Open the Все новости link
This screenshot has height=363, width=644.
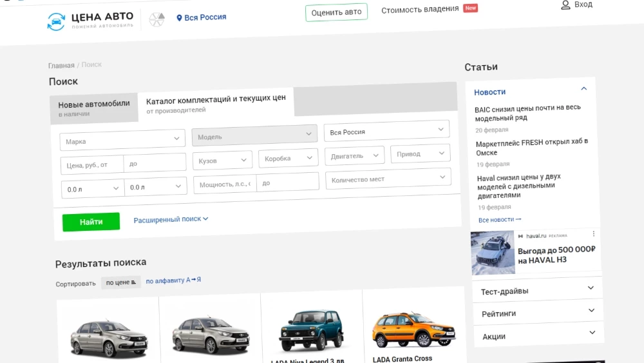[x=500, y=220]
